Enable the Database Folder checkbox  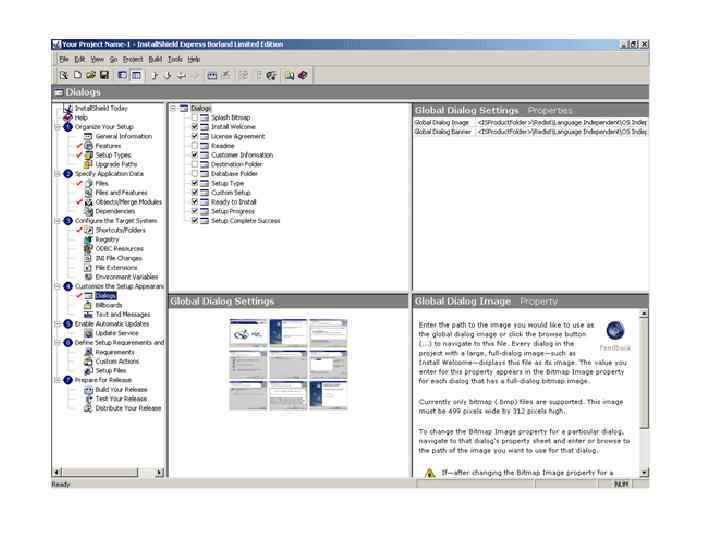point(195,174)
